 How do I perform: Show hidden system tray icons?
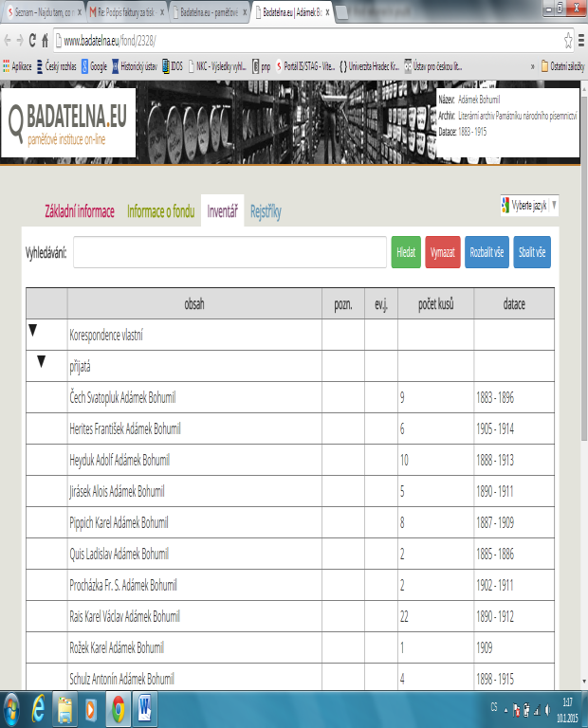tap(505, 709)
